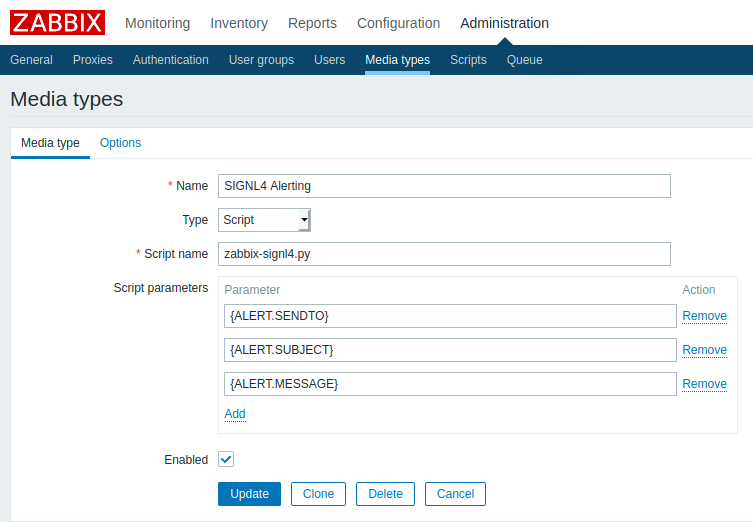The height and width of the screenshot is (522, 753).
Task: Go to Proxies submenu
Action: click(93, 60)
